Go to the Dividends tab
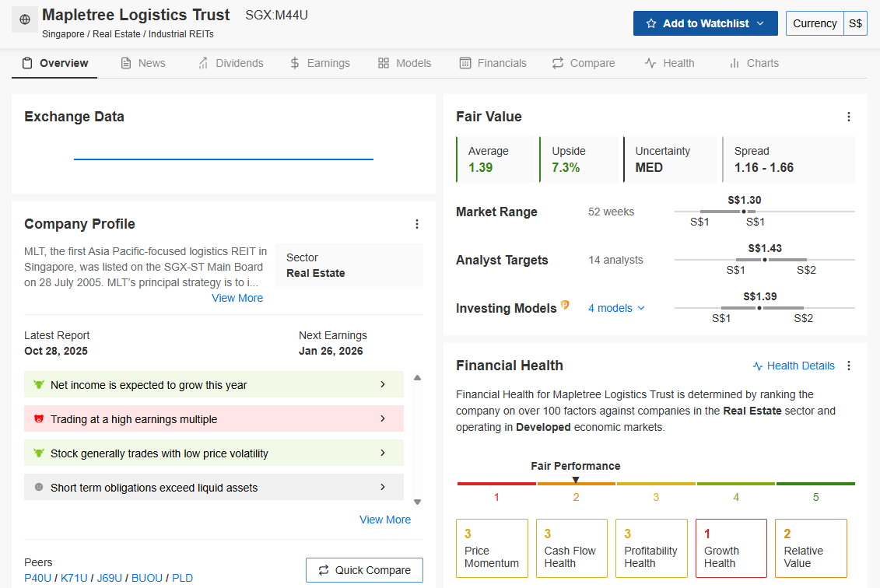880x588 pixels. click(x=230, y=64)
